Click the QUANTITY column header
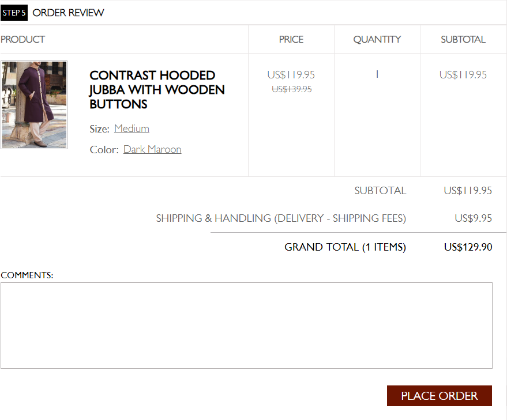 point(377,39)
